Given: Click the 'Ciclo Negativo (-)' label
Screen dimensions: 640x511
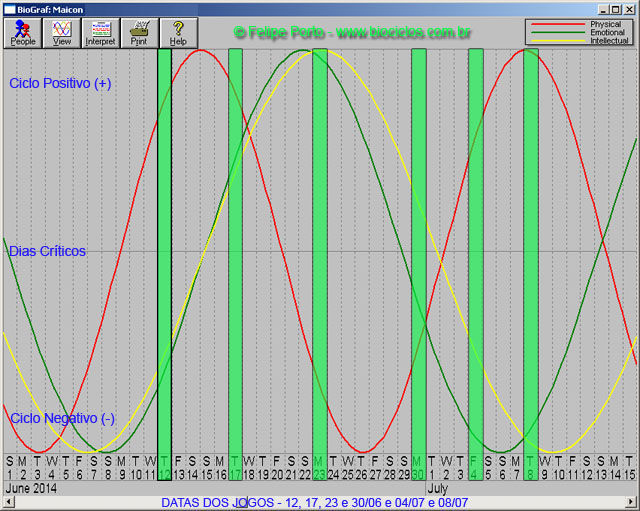Looking at the screenshot, I should (x=62, y=418).
